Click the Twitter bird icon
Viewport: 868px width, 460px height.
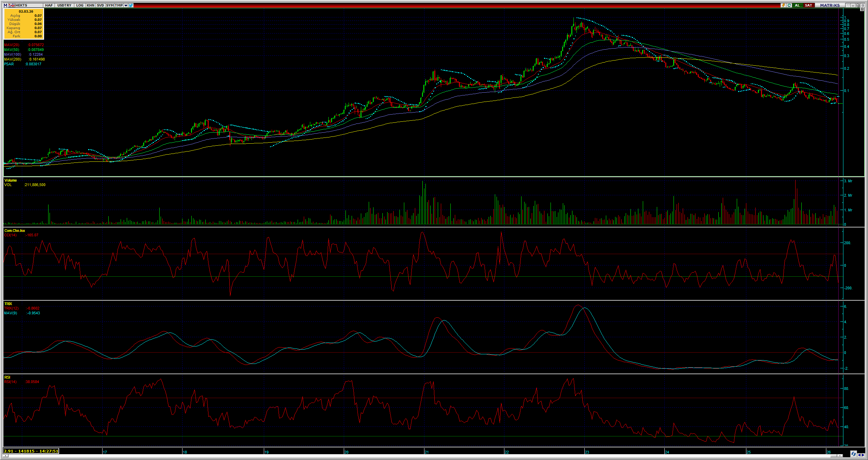[x=131, y=5]
